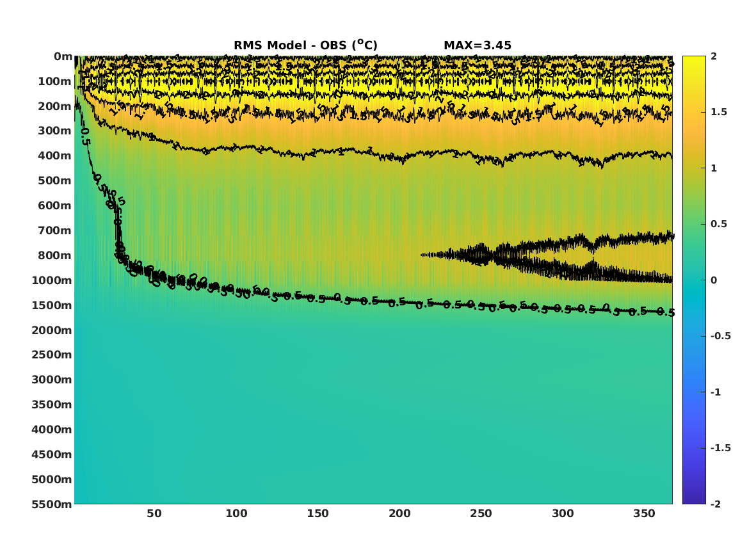747x560 pixels.
Task: Click the '4500m' depth axis label
Action: (x=52, y=454)
